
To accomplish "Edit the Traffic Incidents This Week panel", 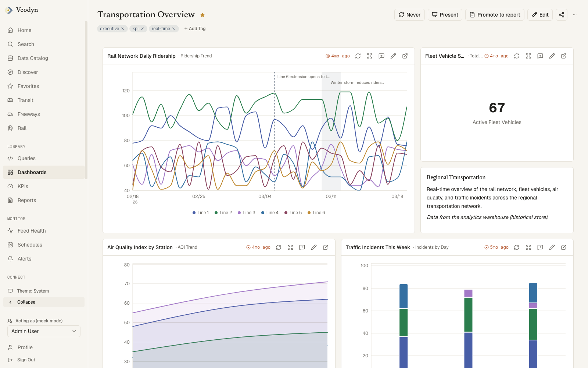I will tap(552, 247).
